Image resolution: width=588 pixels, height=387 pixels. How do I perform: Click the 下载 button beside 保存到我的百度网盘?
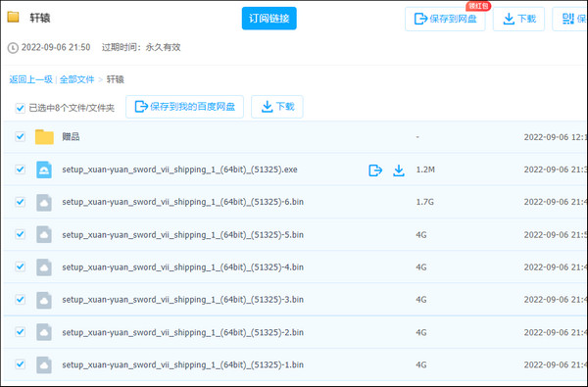tap(277, 107)
